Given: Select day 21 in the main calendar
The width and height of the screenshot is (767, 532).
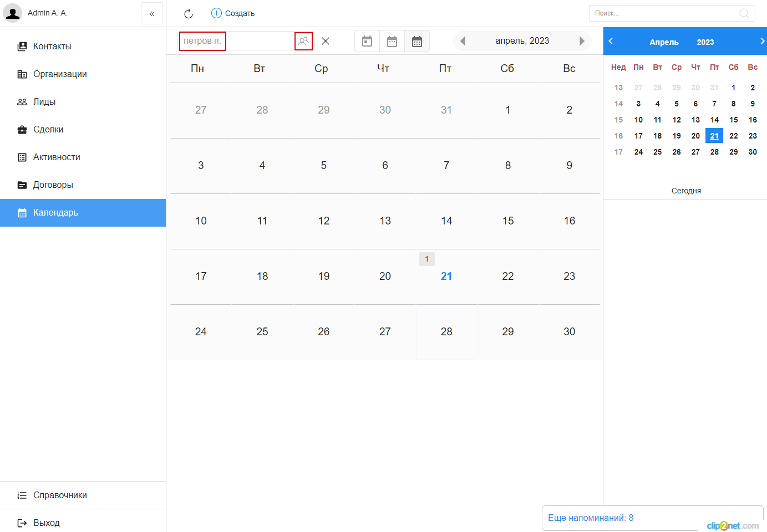Looking at the screenshot, I should click(x=446, y=277).
